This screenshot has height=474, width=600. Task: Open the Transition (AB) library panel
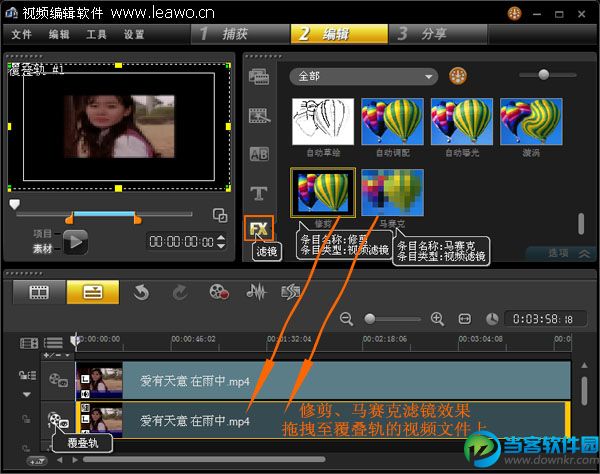pos(259,155)
